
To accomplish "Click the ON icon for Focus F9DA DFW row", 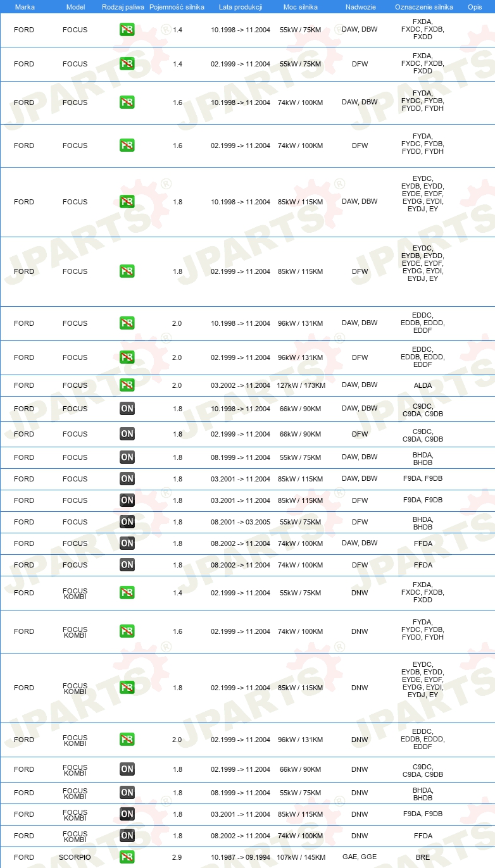I will tap(127, 500).
